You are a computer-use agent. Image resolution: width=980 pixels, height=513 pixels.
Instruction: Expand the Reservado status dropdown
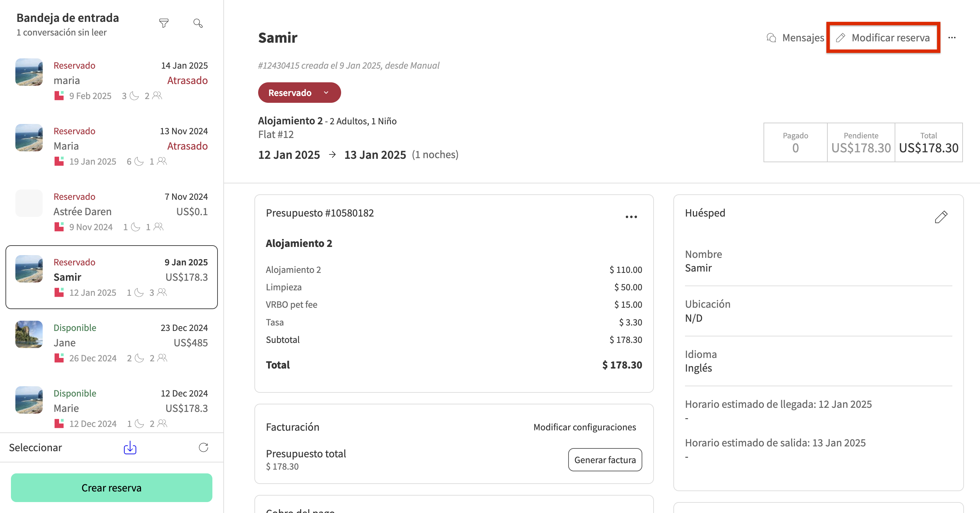coord(299,93)
